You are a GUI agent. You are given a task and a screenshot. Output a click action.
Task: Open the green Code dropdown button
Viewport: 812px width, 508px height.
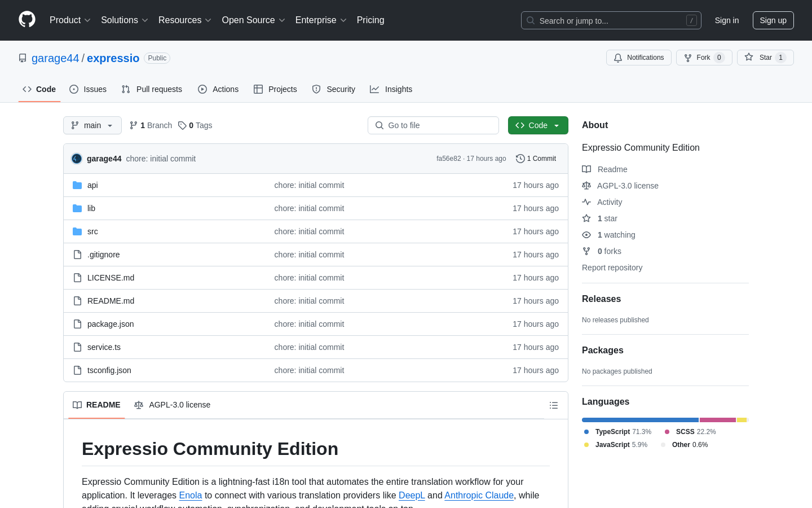point(538,125)
